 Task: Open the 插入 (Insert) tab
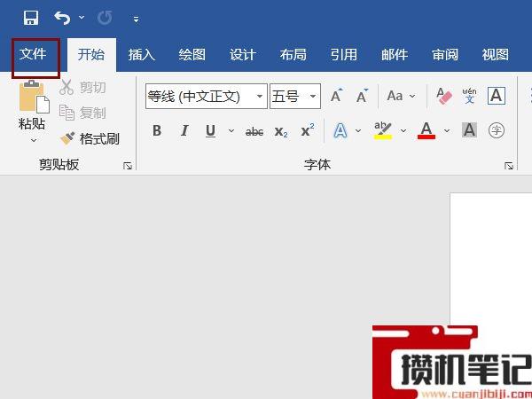[142, 55]
